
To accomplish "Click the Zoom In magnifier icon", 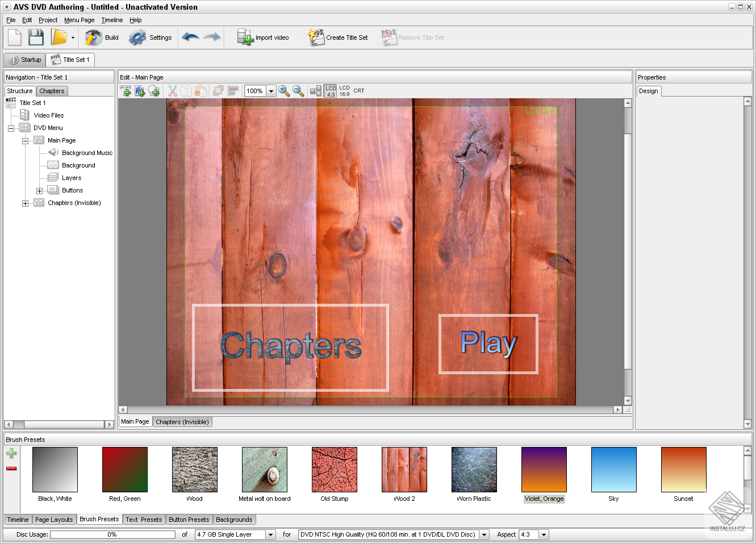I will point(284,91).
